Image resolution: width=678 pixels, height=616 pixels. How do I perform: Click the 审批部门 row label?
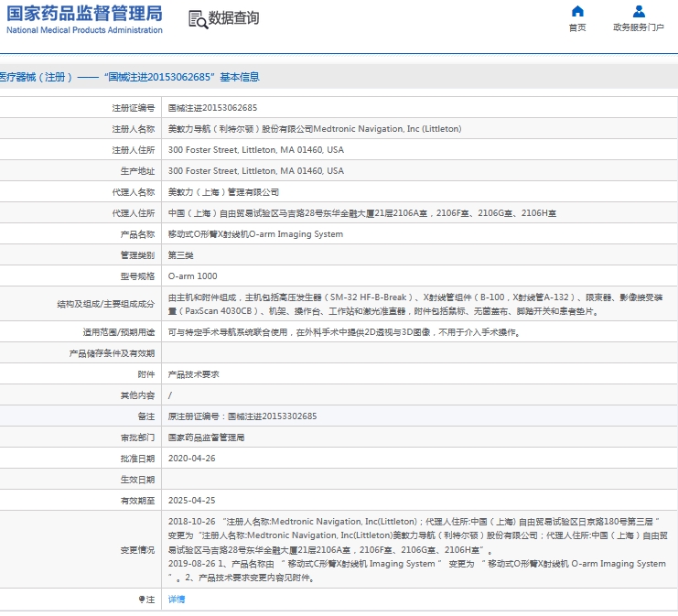click(x=137, y=438)
